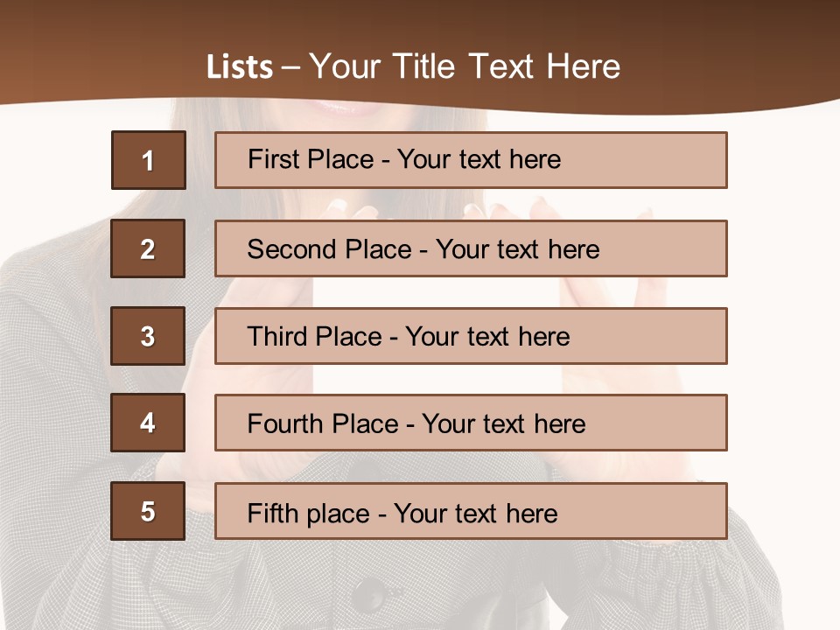Click the jacket button in background photo
The image size is (840, 630).
point(370,593)
